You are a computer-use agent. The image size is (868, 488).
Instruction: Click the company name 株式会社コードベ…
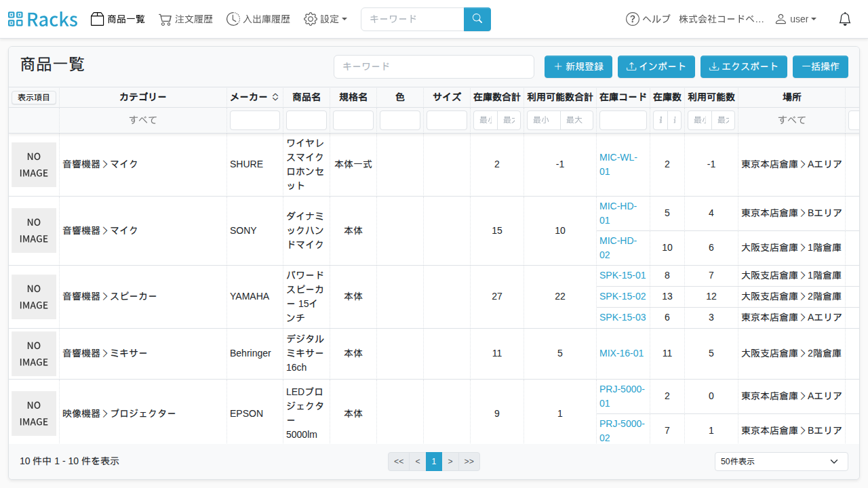pyautogui.click(x=722, y=19)
